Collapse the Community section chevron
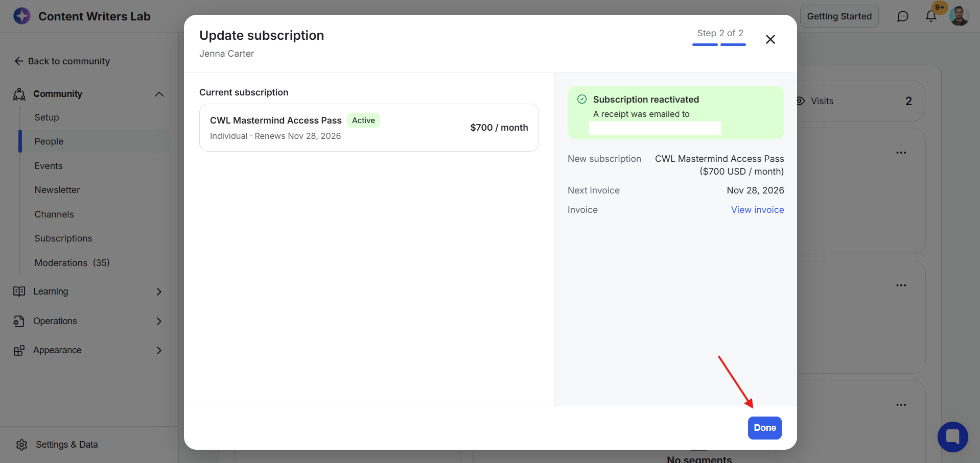This screenshot has height=463, width=980. click(x=159, y=94)
